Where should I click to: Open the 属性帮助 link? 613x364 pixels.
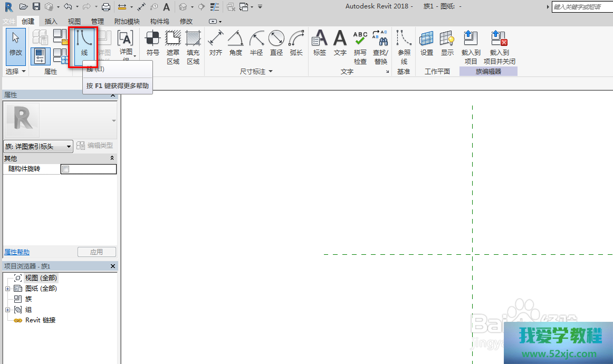pyautogui.click(x=17, y=252)
